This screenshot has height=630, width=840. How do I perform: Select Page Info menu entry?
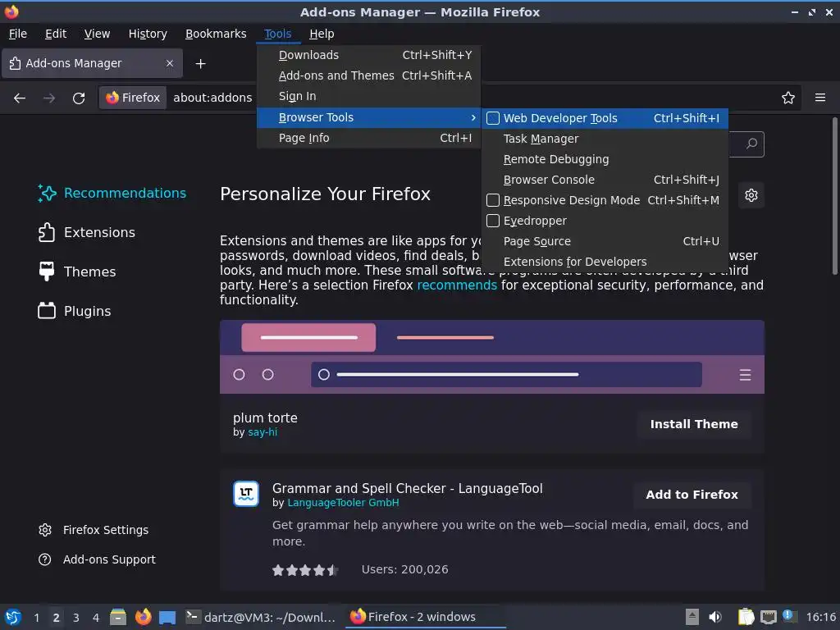coord(369,138)
